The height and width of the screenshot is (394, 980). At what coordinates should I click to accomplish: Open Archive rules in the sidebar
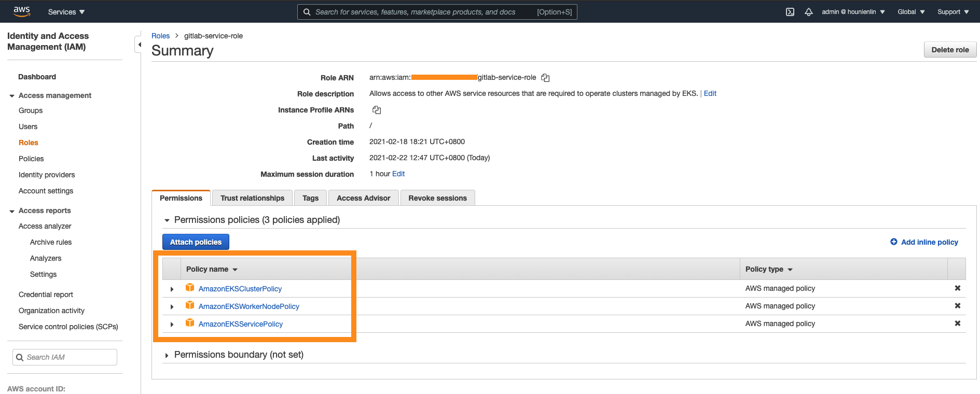click(x=51, y=242)
